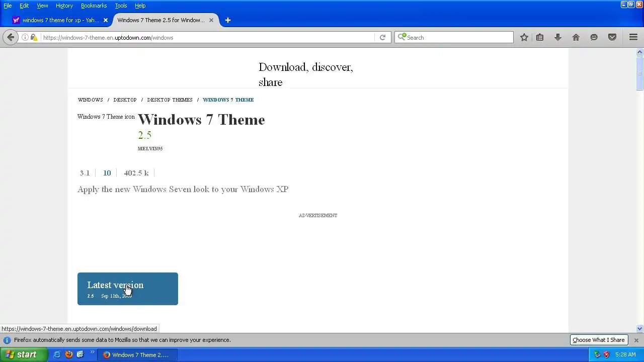Open the Windows Start menu
Screen dimensions: 644x362
[24, 354]
